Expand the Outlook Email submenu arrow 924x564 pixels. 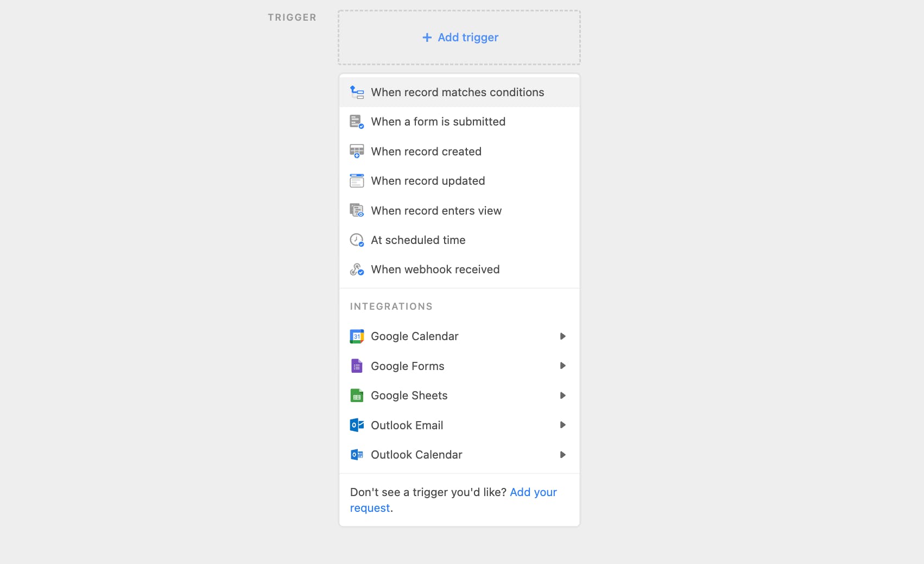coord(563,425)
